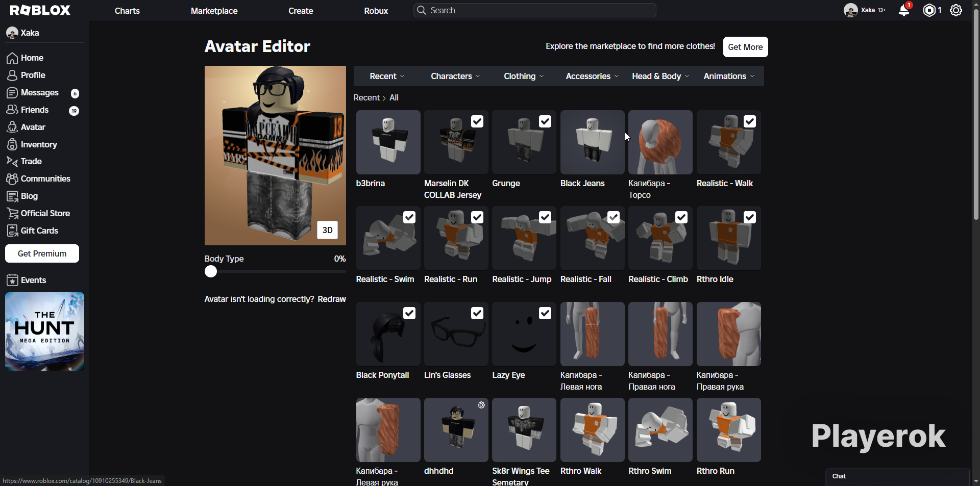Click Xaka avatar icon in top bar

[x=850, y=10]
